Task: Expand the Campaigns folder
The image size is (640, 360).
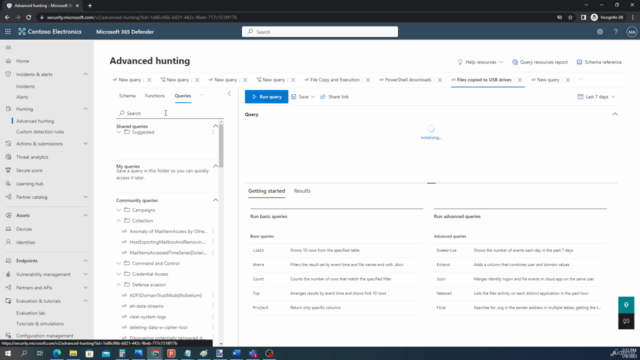Action: (x=119, y=210)
